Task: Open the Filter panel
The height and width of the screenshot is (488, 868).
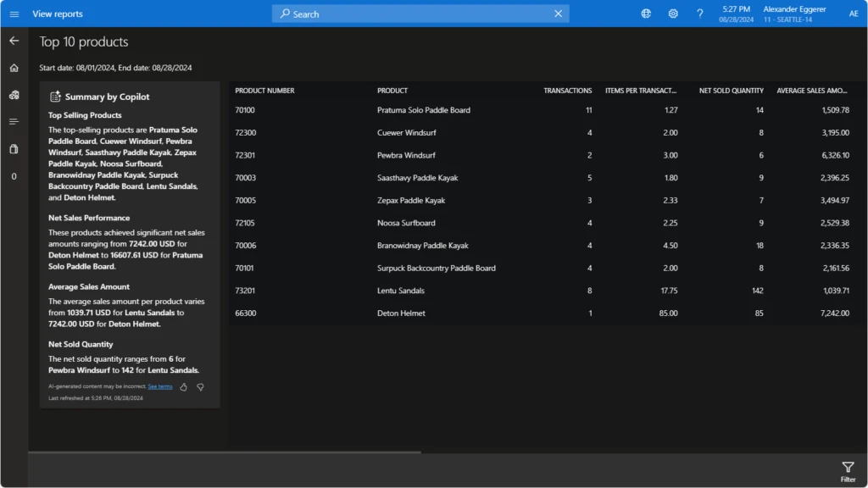Action: click(x=847, y=470)
